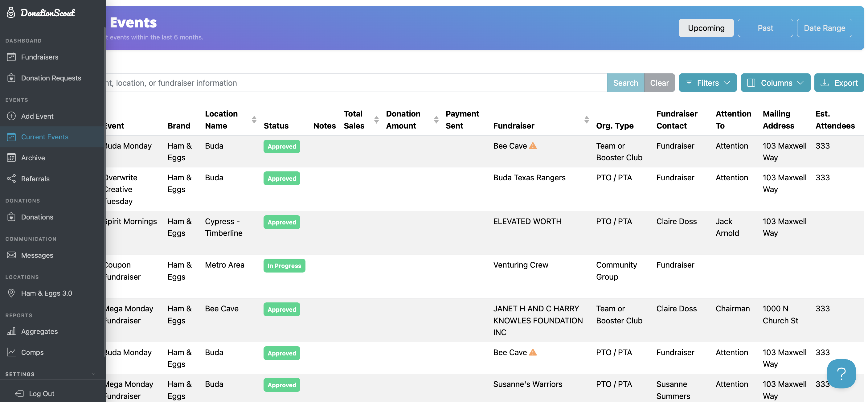The image size is (868, 402).
Task: Click the Donations bag icon
Action: [x=11, y=217]
